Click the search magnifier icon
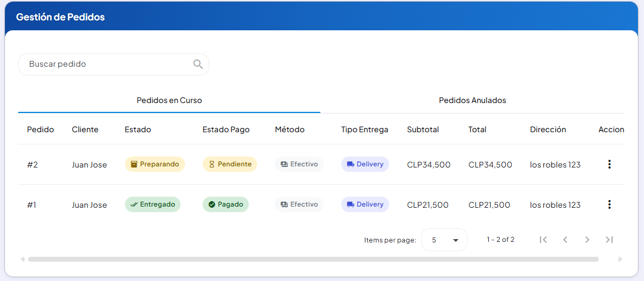This screenshot has width=644, height=281. (x=198, y=64)
